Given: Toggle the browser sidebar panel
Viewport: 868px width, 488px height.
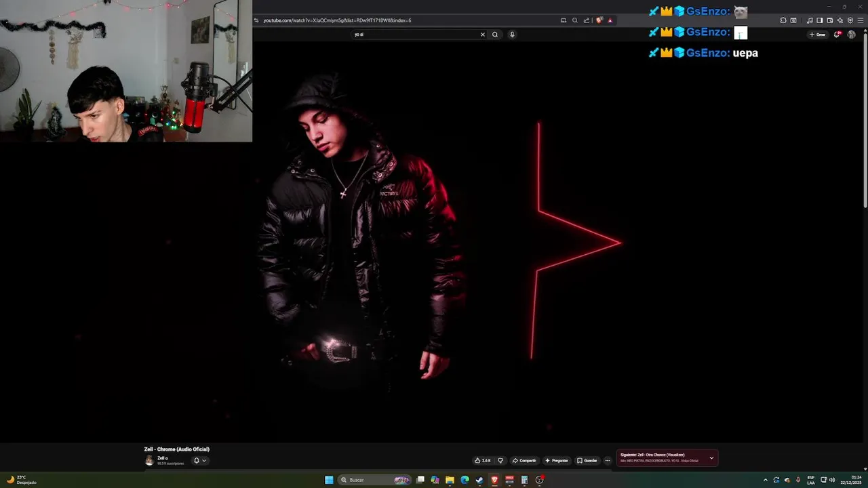Looking at the screenshot, I should (820, 20).
